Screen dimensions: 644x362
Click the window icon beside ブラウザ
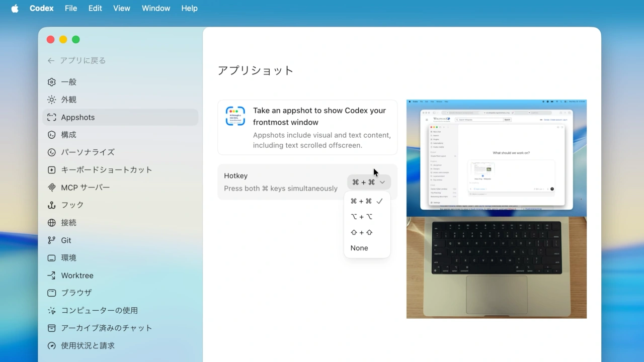(51, 293)
